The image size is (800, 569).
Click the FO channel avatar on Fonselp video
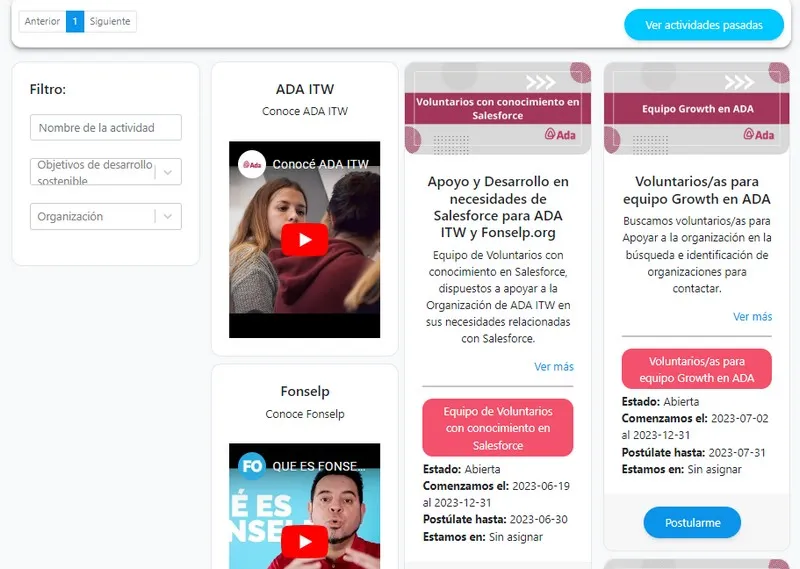(251, 466)
